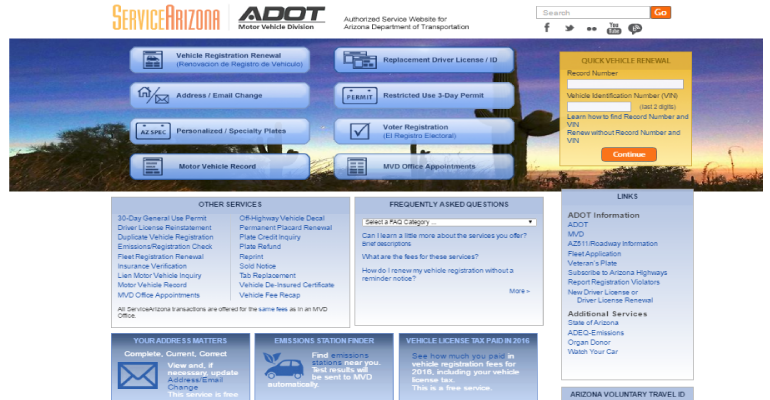Open AZ511/Roadway Information link
Viewport: 770px width, 400px height.
coord(612,243)
